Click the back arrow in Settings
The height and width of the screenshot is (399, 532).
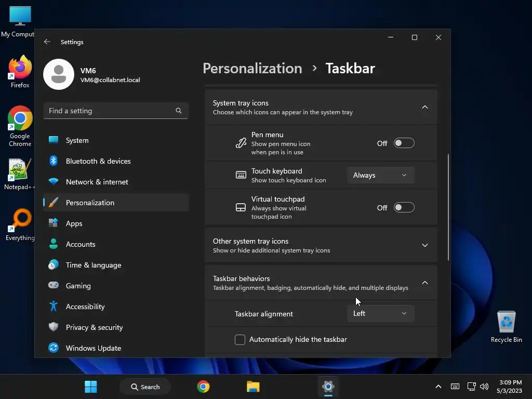(47, 42)
